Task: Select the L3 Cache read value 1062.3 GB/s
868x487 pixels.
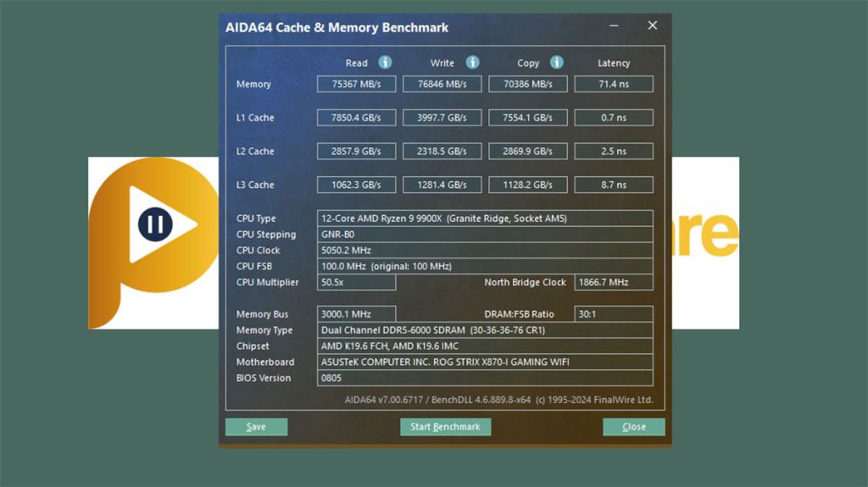Action: pyautogui.click(x=357, y=185)
